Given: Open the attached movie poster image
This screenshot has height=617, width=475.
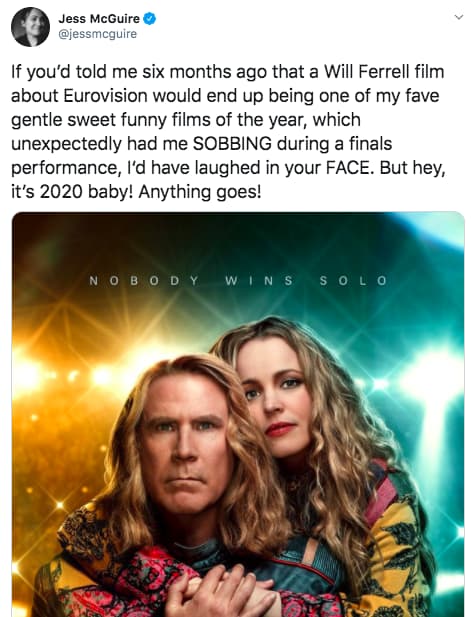Looking at the screenshot, I should point(238,414).
